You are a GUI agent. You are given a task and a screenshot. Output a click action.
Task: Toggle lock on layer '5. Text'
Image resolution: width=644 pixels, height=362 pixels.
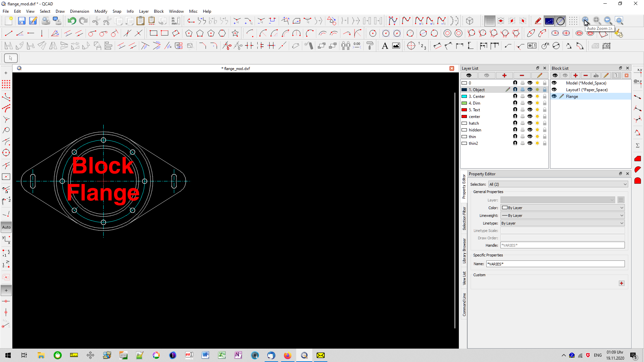tap(545, 110)
